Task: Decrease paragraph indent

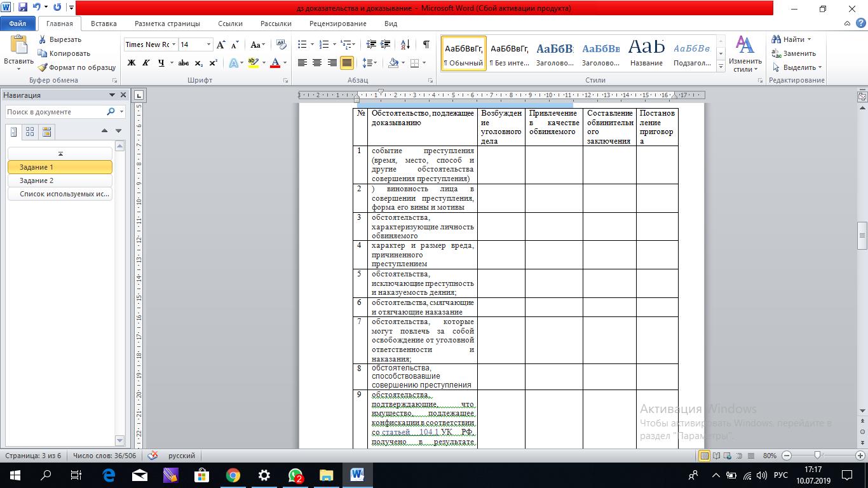Action: [x=371, y=44]
